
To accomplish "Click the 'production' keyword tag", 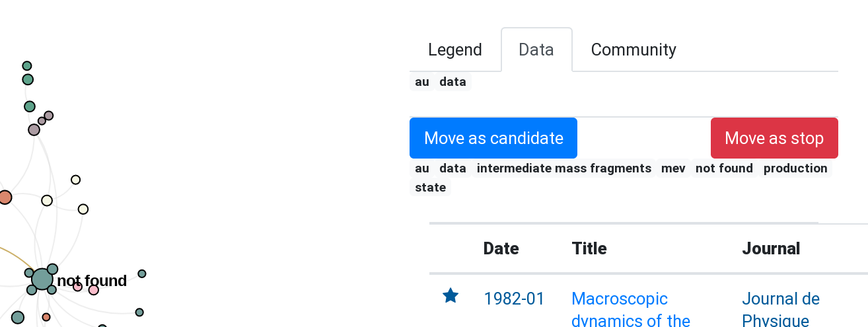I will pos(795,168).
